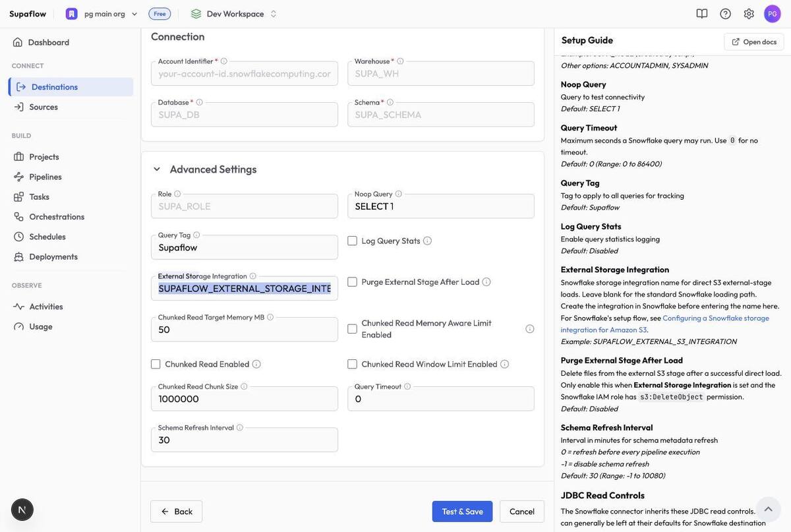Check Purge External Stage After Load
Screen dimensions: 791x532
point(352,281)
